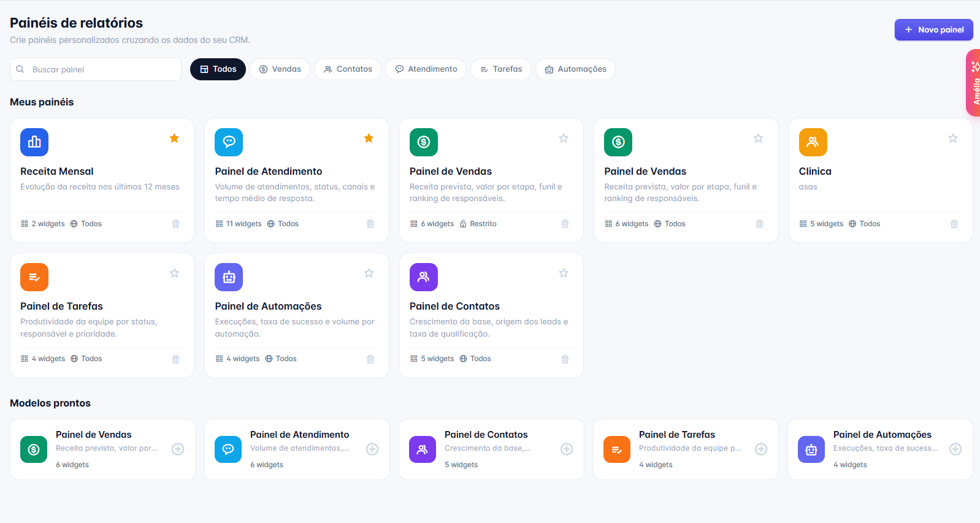The width and height of the screenshot is (980, 523).
Task: Click green dollar icon on Restrito Painel de Vendas card
Action: [x=424, y=142]
